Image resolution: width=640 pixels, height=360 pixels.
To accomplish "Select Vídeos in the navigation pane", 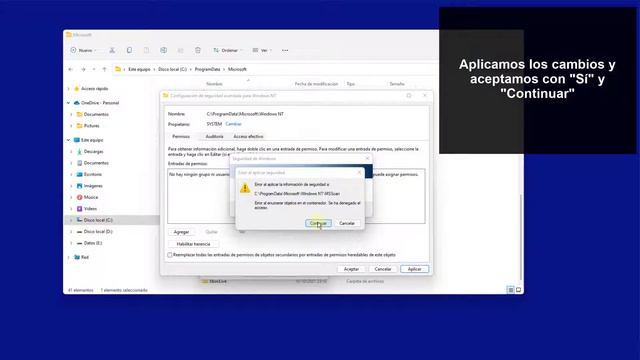I will pyautogui.click(x=90, y=209).
